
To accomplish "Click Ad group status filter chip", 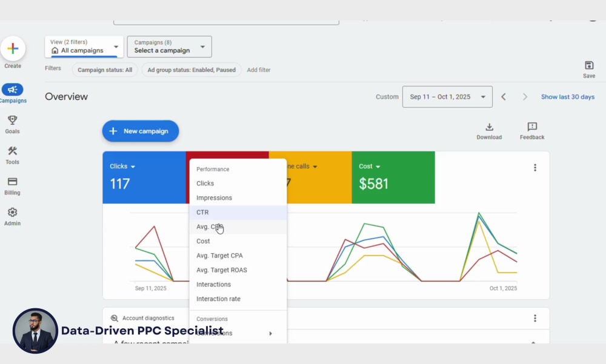I will tap(191, 70).
